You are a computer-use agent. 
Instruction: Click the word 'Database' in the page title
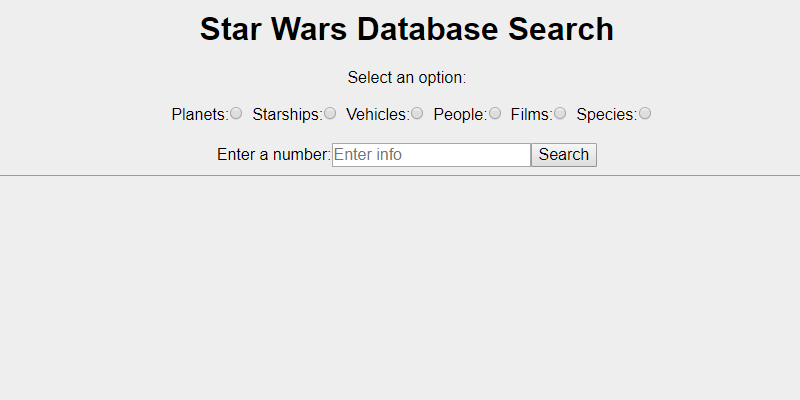tap(427, 29)
